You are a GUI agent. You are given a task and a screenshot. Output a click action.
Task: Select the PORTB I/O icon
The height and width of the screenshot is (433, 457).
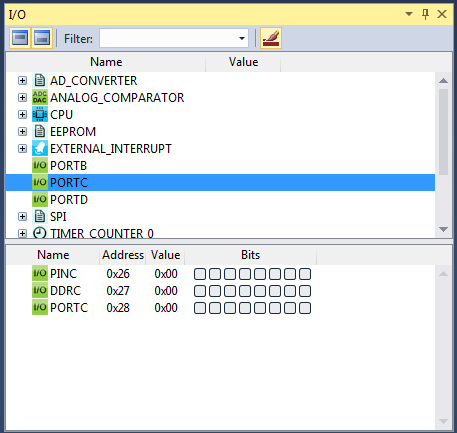pyautogui.click(x=40, y=165)
